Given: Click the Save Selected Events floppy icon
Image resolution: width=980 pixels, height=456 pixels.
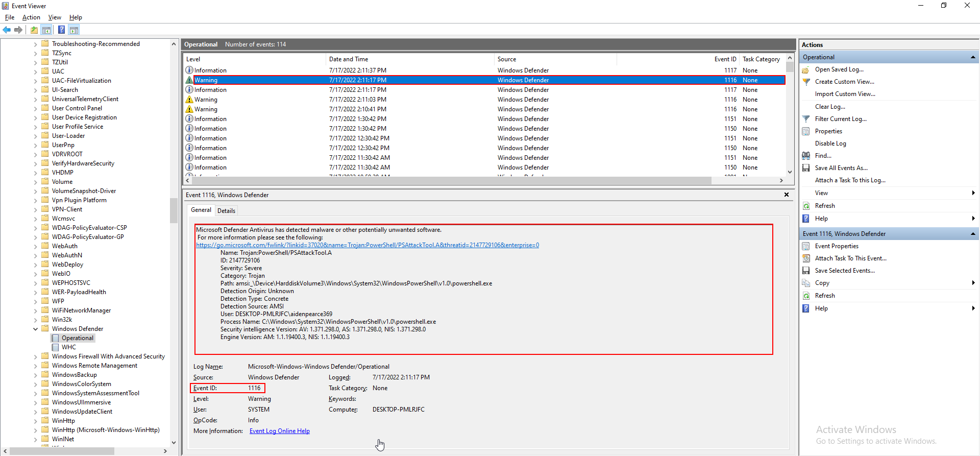Looking at the screenshot, I should click(806, 271).
